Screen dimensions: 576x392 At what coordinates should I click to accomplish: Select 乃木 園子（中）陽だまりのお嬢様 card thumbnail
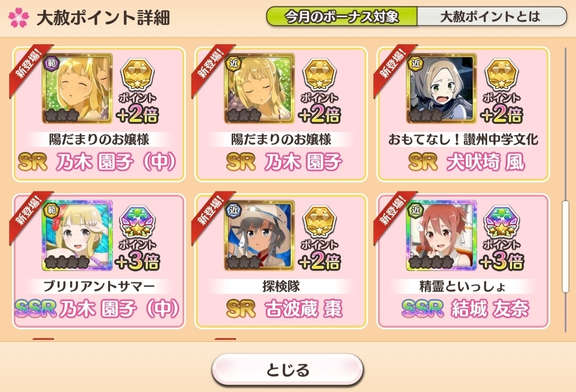click(x=77, y=88)
